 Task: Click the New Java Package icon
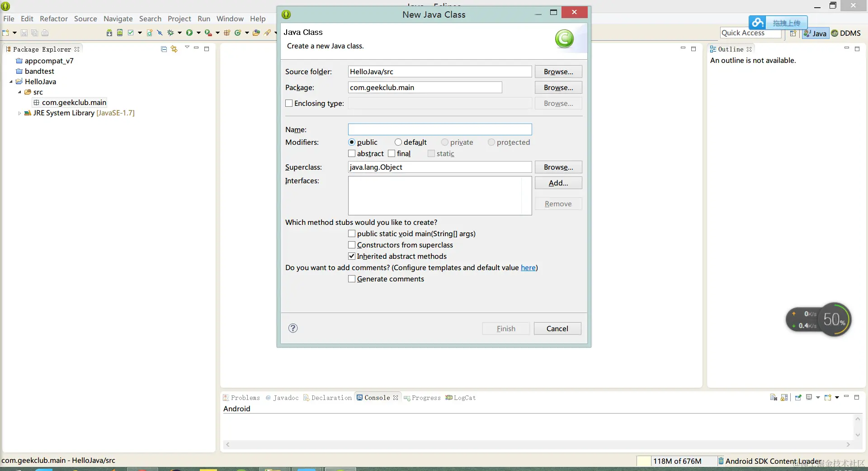click(227, 33)
